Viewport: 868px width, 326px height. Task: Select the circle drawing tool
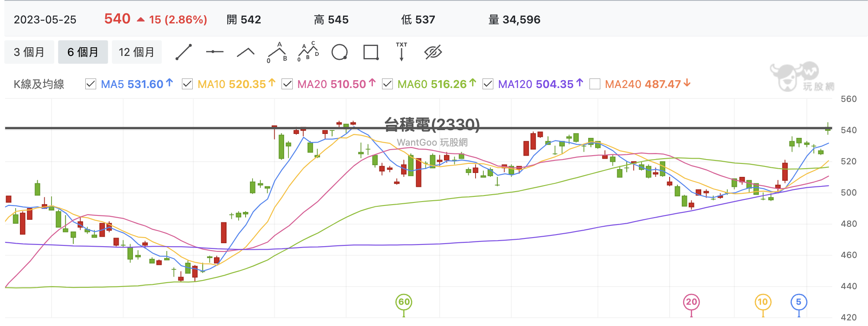(x=340, y=52)
